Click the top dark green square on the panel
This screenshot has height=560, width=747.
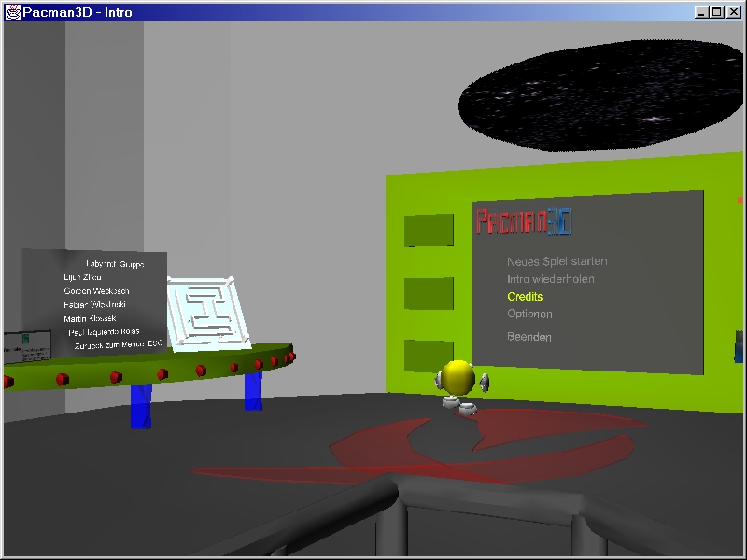(x=429, y=231)
